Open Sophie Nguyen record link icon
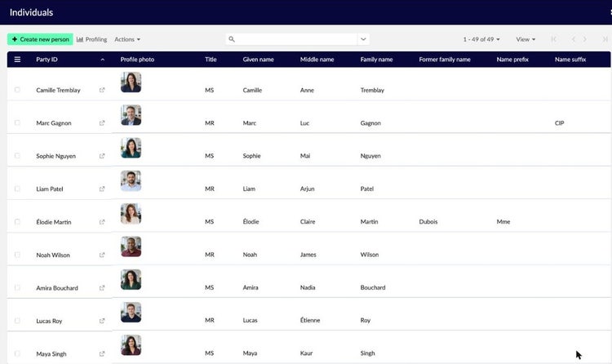 pyautogui.click(x=102, y=156)
